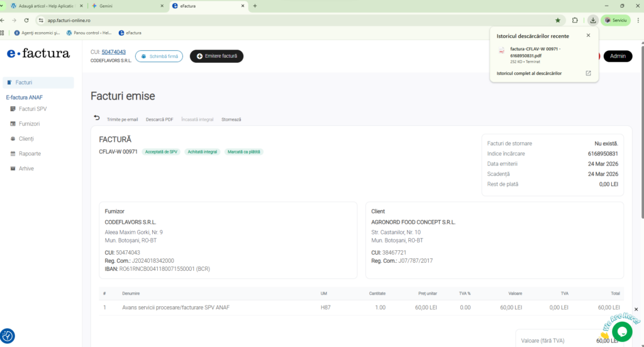The width and height of the screenshot is (644, 347).
Task: Click the browser downloads icon
Action: click(592, 20)
